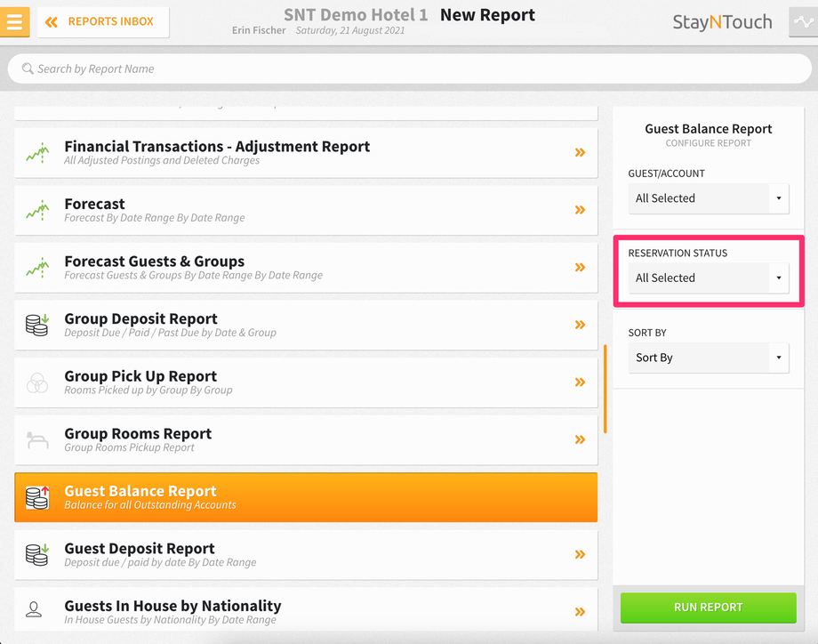Click 'Group Rooms Pickup Report' subtitle

click(130, 447)
